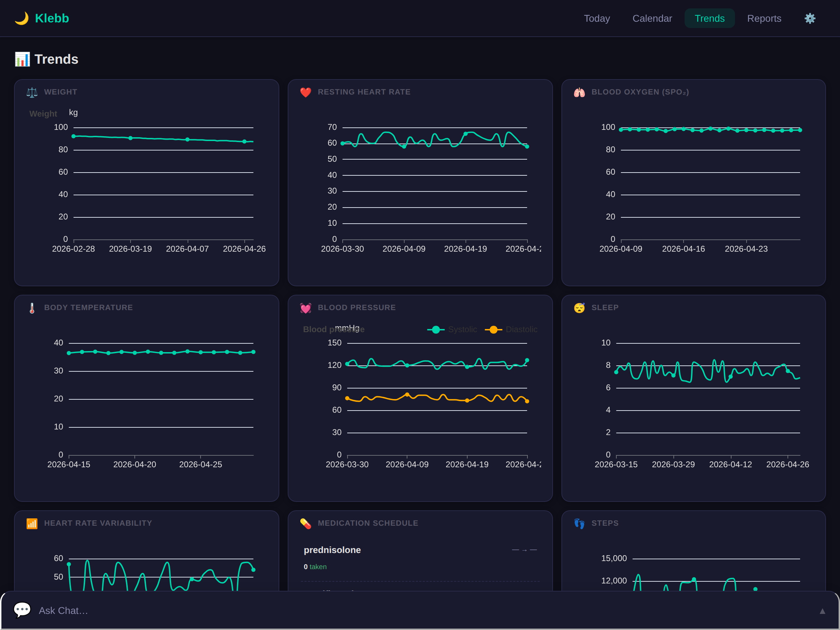Click the WEIGHT card title
This screenshot has width=840, height=630.
61,92
